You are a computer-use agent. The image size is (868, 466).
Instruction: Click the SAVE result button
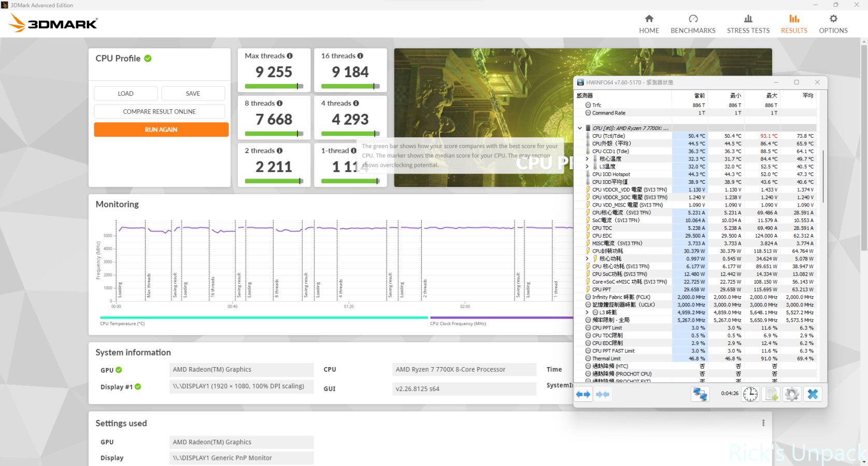tap(193, 94)
